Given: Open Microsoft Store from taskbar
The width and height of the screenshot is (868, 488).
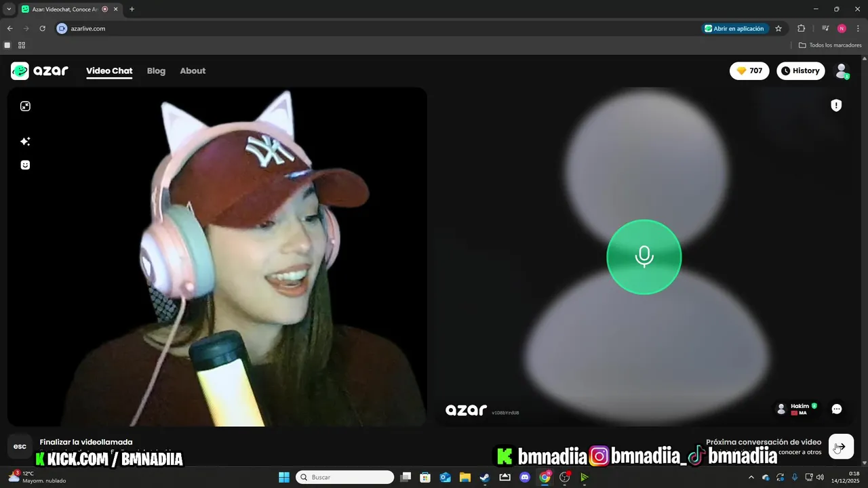Looking at the screenshot, I should tap(425, 477).
